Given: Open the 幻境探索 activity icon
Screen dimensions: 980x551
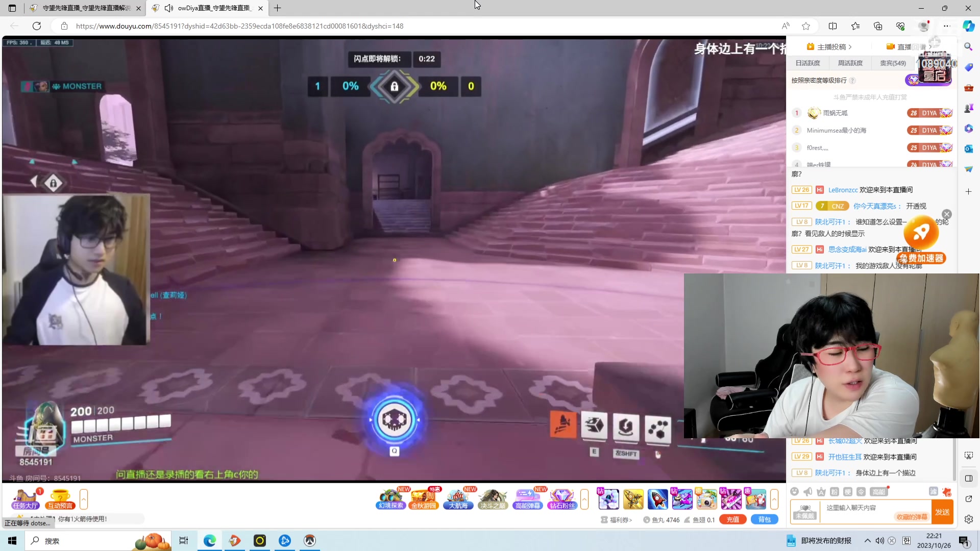Looking at the screenshot, I should tap(391, 499).
